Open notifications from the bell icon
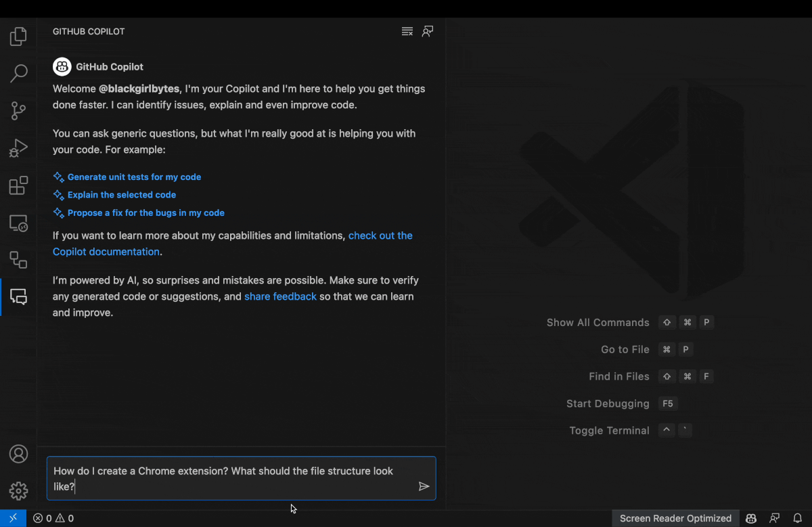The width and height of the screenshot is (812, 527). pyautogui.click(x=797, y=518)
